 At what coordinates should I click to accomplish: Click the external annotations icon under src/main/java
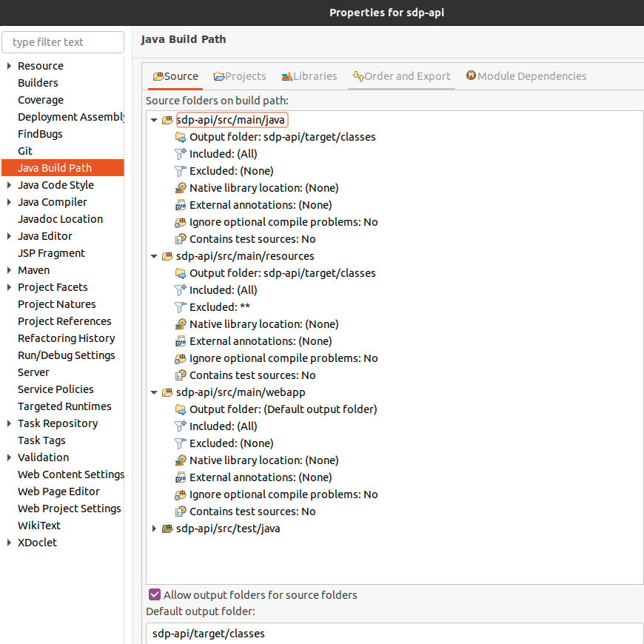click(x=181, y=205)
